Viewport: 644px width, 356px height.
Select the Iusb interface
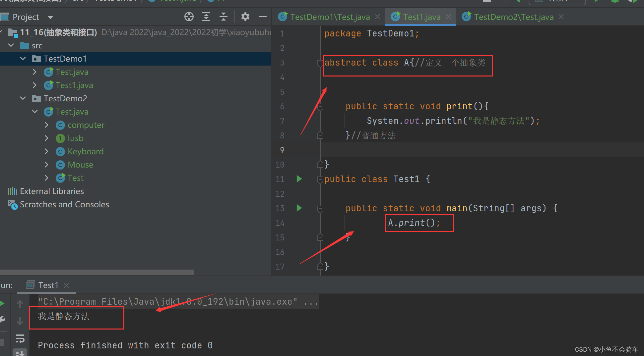(x=70, y=138)
